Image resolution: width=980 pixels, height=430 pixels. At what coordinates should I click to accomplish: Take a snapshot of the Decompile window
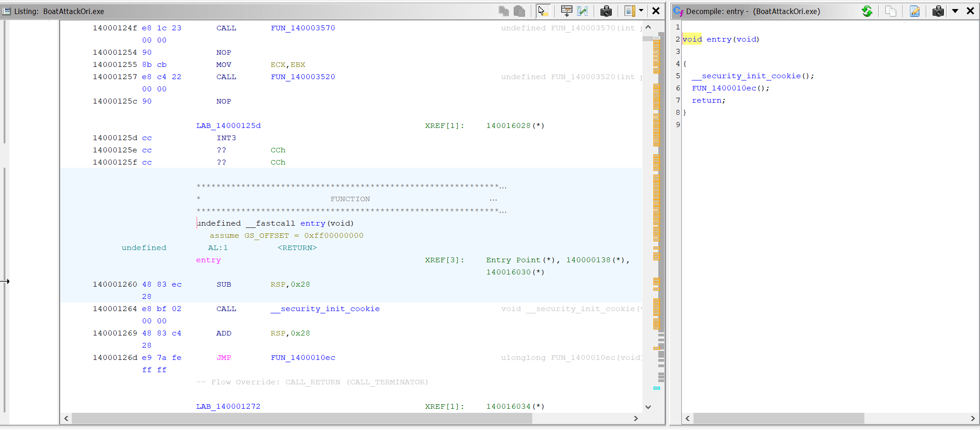click(938, 11)
